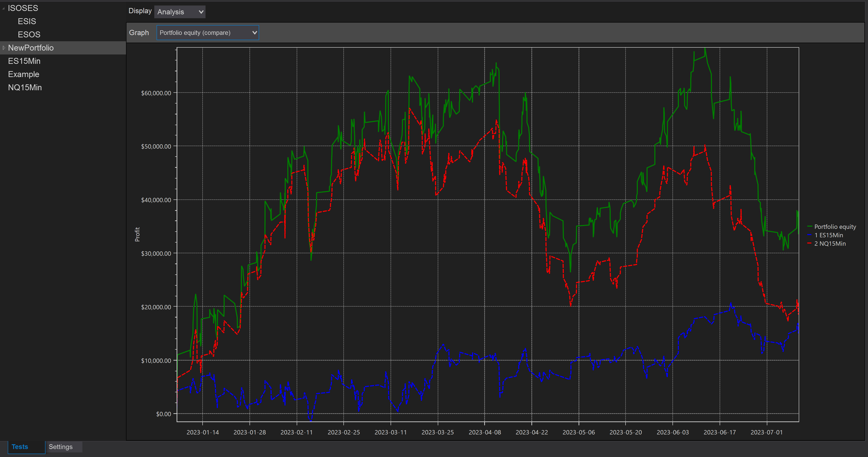Click the ISOSES root item label
Viewport: 868px width, 457px height.
[x=23, y=8]
